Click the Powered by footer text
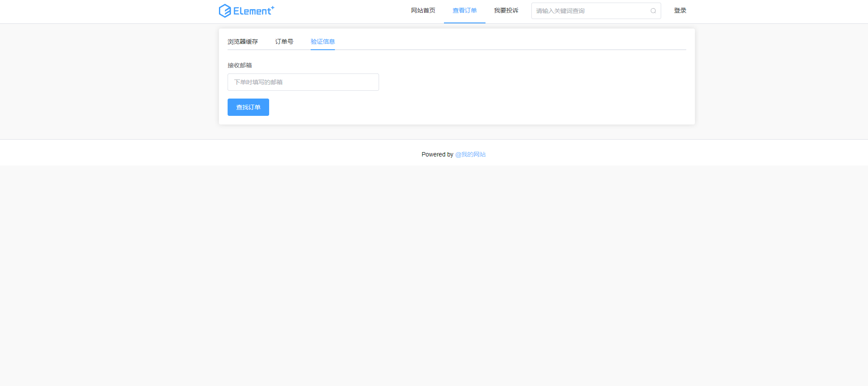Image resolution: width=868 pixels, height=386 pixels. pos(437,154)
